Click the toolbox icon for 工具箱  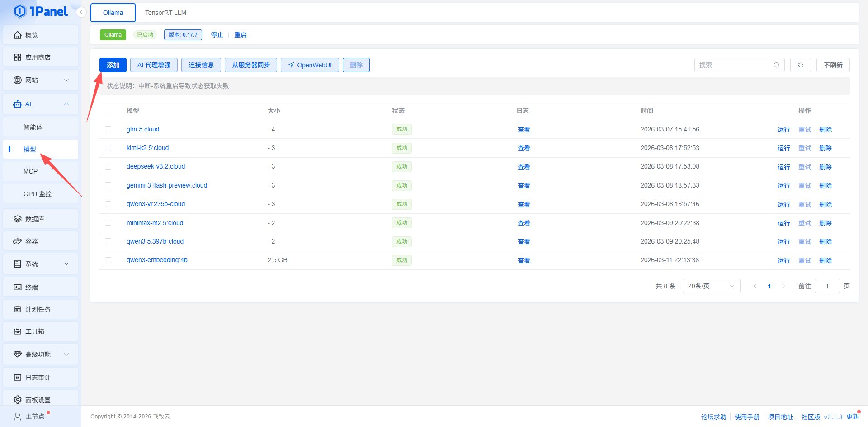18,332
